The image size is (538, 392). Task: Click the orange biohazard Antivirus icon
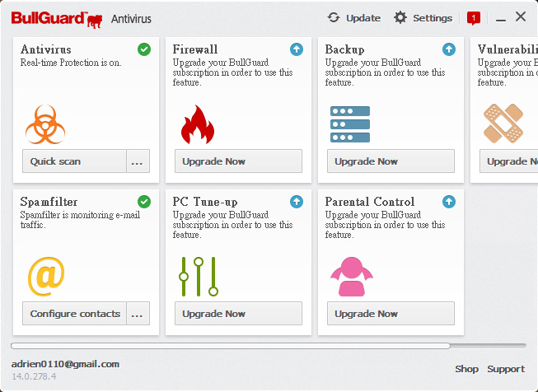(45, 124)
